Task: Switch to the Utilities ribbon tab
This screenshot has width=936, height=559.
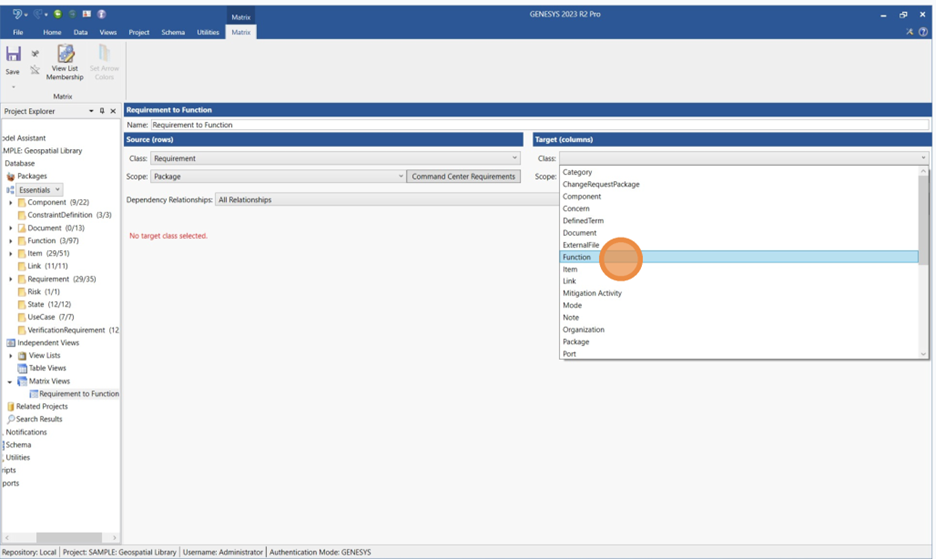Action: tap(208, 32)
